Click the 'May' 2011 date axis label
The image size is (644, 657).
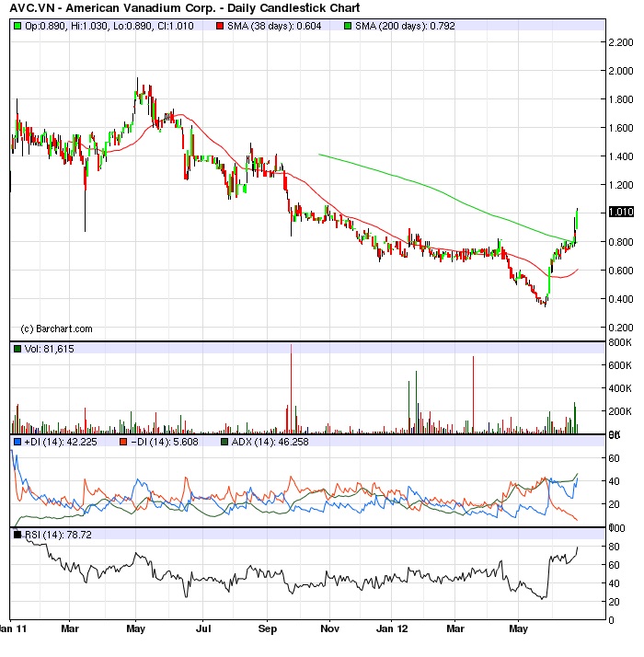pyautogui.click(x=136, y=628)
